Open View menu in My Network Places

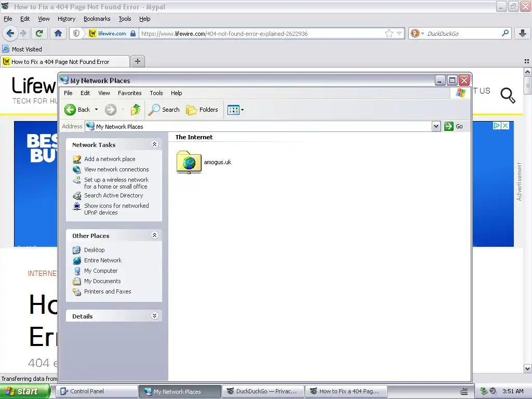104,93
